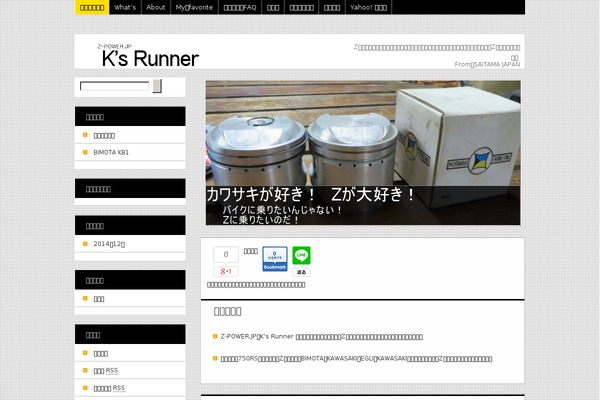Open the FAQ menu item
The image size is (600, 400).
click(x=240, y=7)
